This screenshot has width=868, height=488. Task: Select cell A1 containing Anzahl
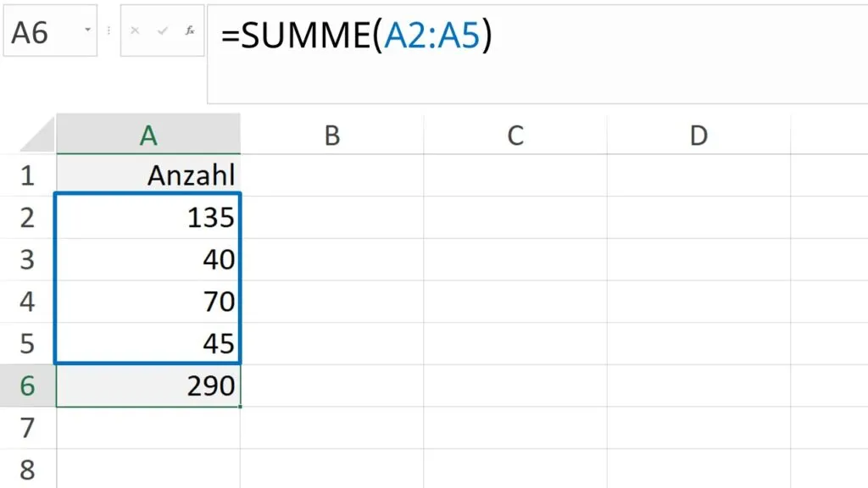(x=149, y=175)
